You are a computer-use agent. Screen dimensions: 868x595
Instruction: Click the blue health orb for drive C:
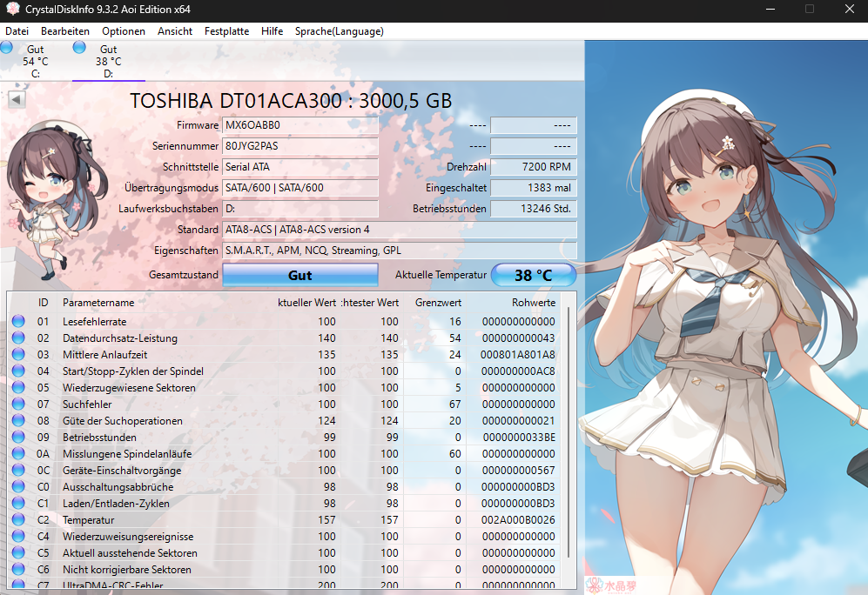coord(7,48)
